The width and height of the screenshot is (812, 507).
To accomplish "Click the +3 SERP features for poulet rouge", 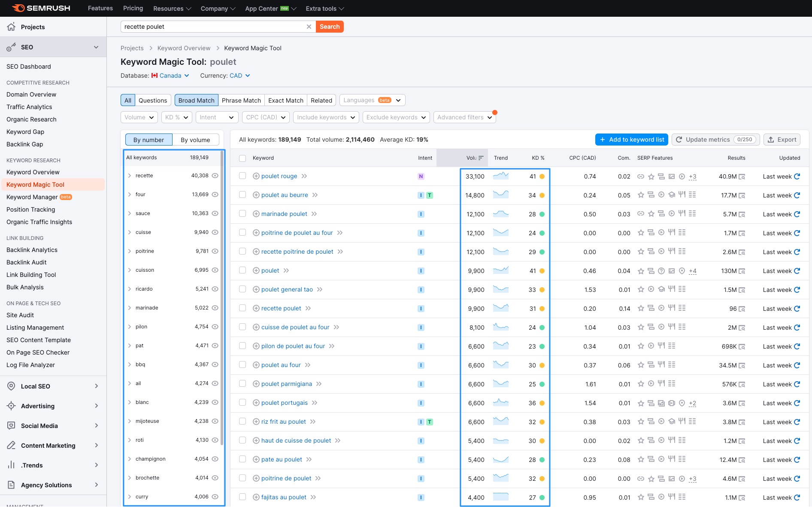I will point(693,176).
